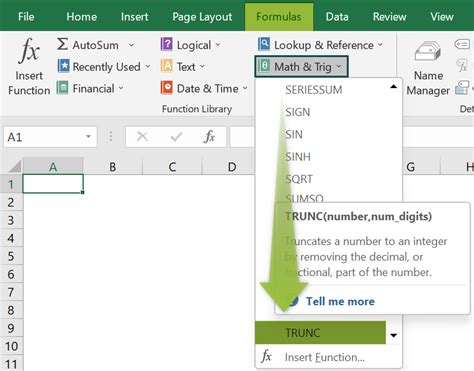Click the Math & Trig icon
Screen dimensions: 474x371
pos(264,66)
